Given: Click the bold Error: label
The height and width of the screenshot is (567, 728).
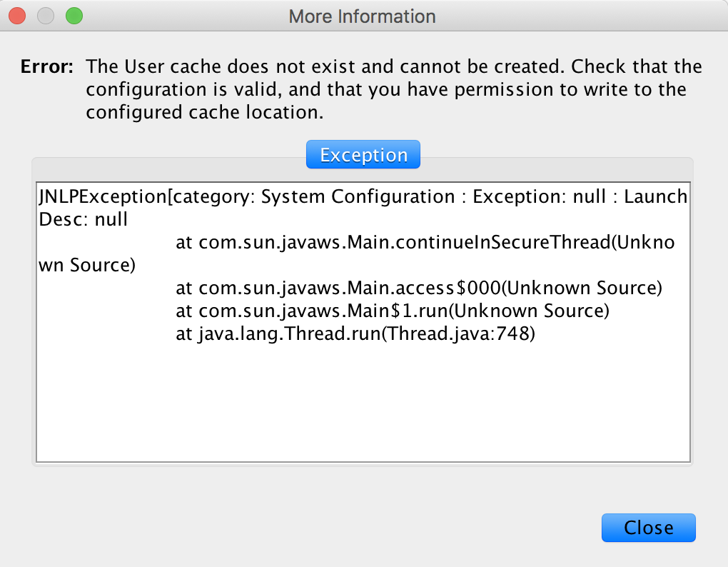Looking at the screenshot, I should [47, 67].
